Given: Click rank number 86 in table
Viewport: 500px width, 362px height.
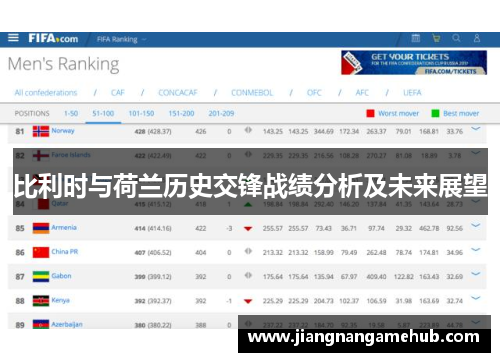Looking at the screenshot, I should [20, 253].
